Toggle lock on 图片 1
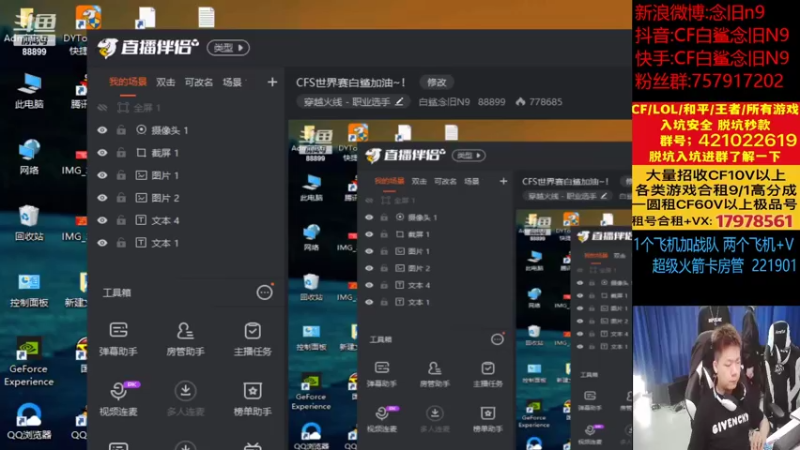 point(121,175)
